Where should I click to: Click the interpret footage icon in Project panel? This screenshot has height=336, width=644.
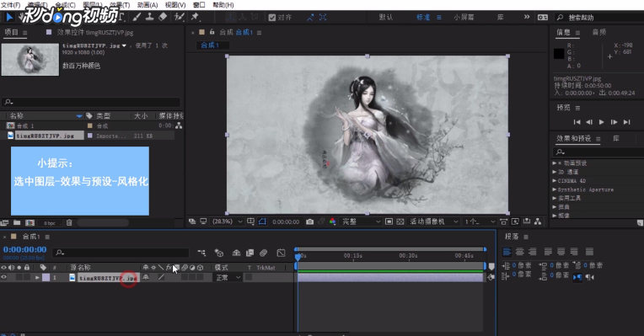point(4,223)
